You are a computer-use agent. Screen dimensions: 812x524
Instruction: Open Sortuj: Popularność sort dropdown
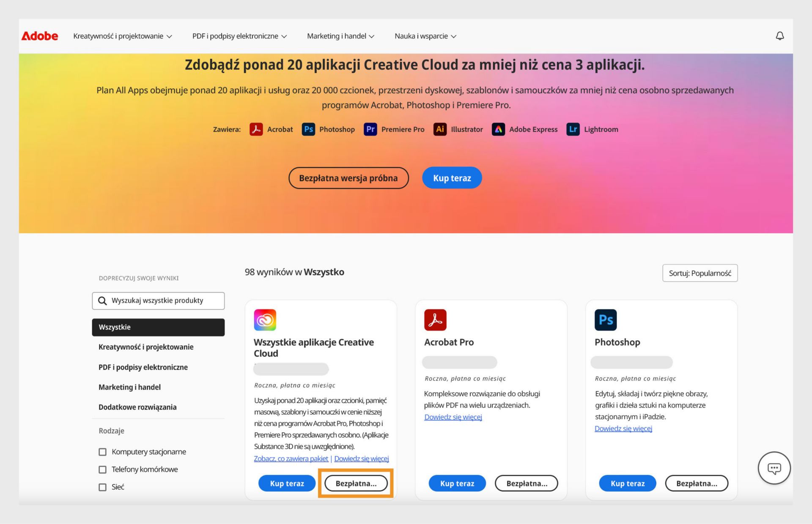[x=701, y=273]
